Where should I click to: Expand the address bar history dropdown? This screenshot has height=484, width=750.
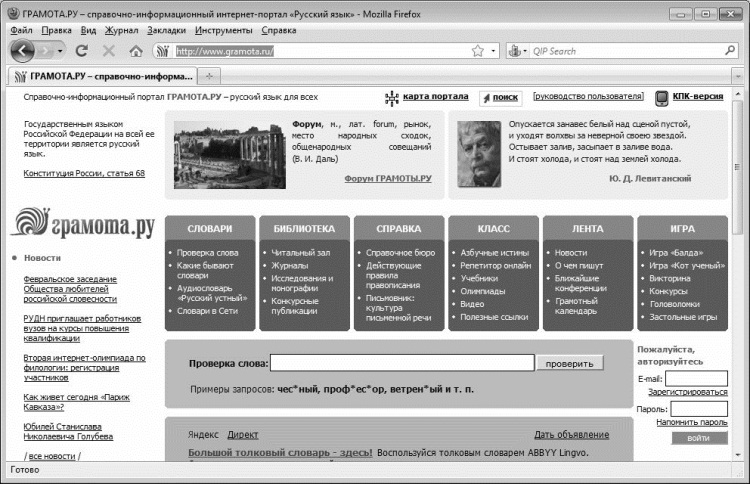(x=493, y=51)
